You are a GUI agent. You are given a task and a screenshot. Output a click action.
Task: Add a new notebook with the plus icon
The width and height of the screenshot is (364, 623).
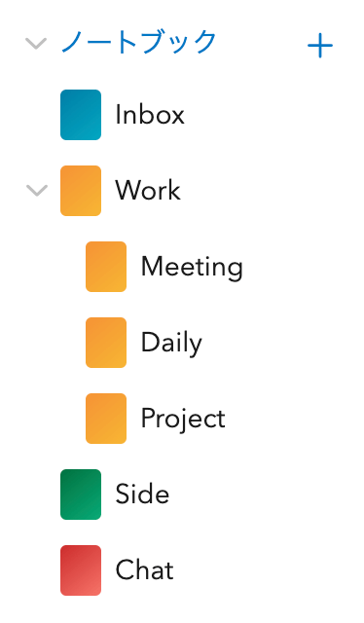point(320,46)
